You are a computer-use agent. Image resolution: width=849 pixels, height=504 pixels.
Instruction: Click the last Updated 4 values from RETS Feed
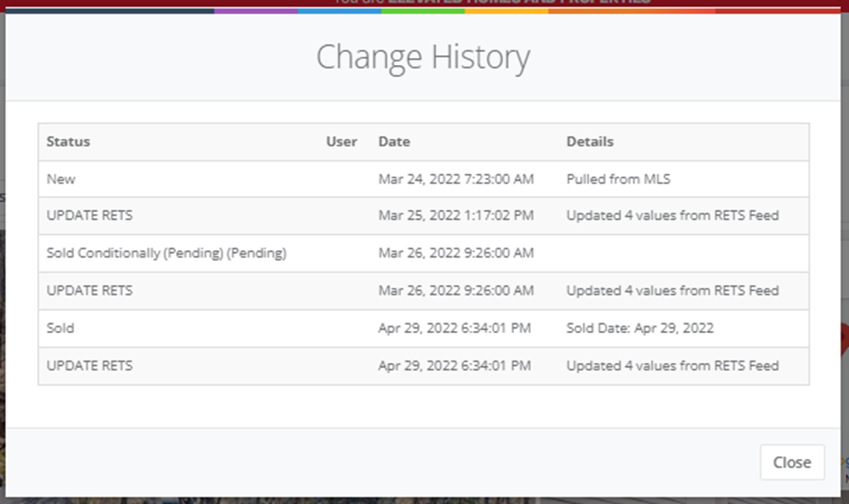coord(673,366)
